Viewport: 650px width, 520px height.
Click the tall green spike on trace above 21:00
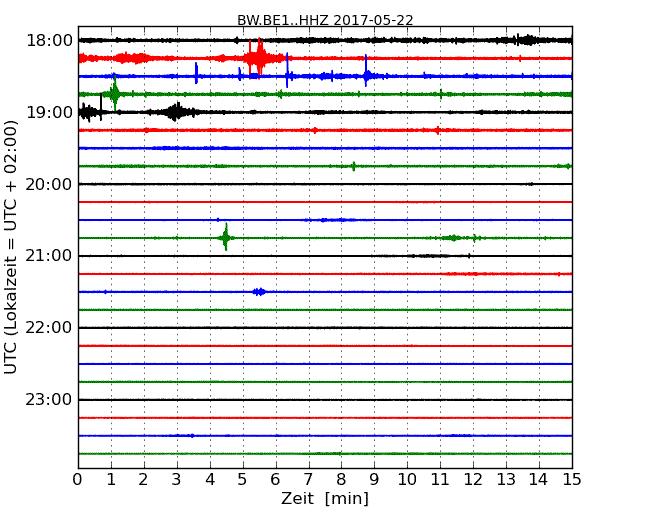[226, 237]
